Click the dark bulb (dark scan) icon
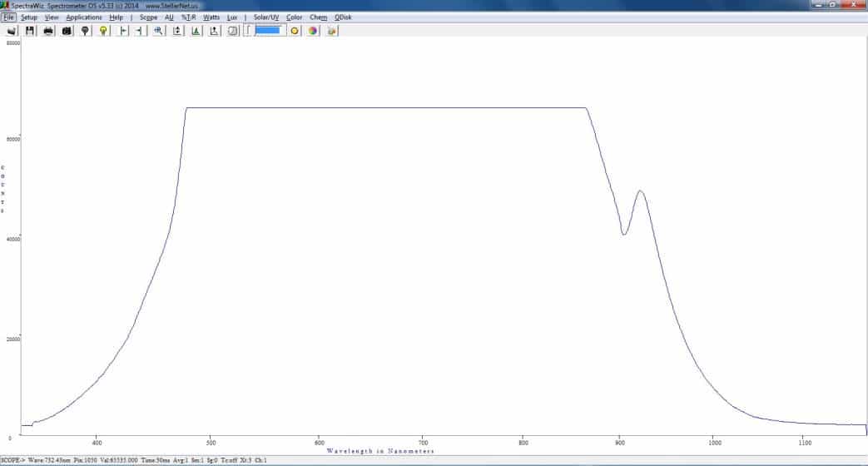868x466 pixels. [85, 31]
